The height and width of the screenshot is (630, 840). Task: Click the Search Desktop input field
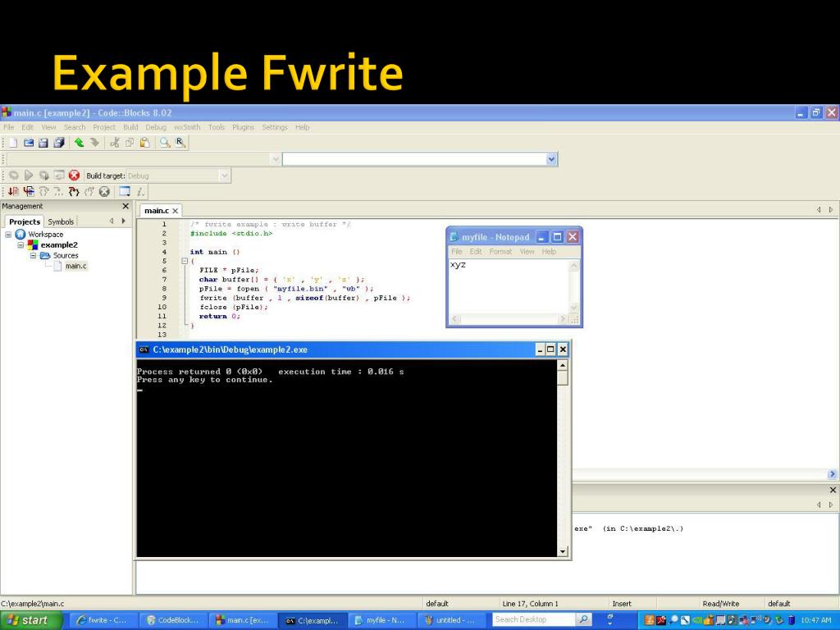[x=533, y=619]
